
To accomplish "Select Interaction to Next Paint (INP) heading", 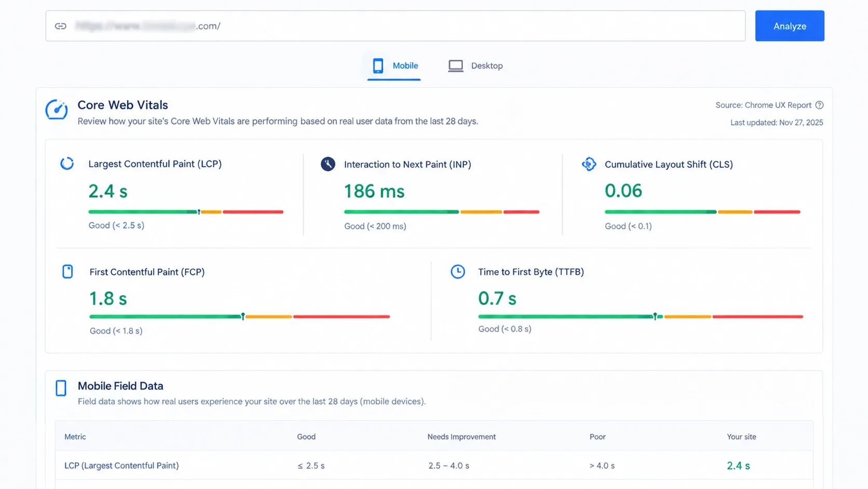I will pyautogui.click(x=408, y=164).
